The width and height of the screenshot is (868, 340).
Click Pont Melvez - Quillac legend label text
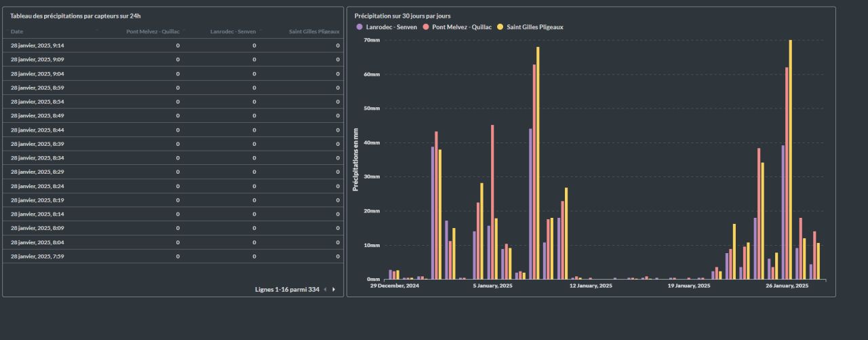(x=461, y=27)
